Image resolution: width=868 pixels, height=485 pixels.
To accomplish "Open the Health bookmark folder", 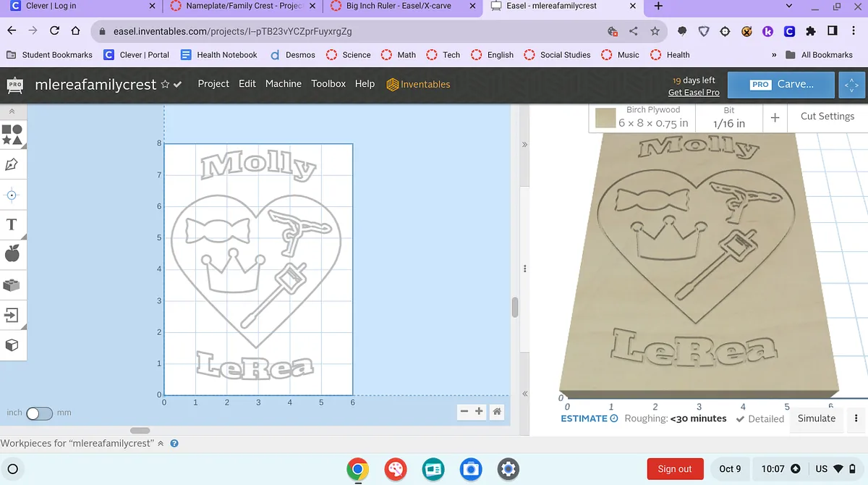I will point(671,55).
